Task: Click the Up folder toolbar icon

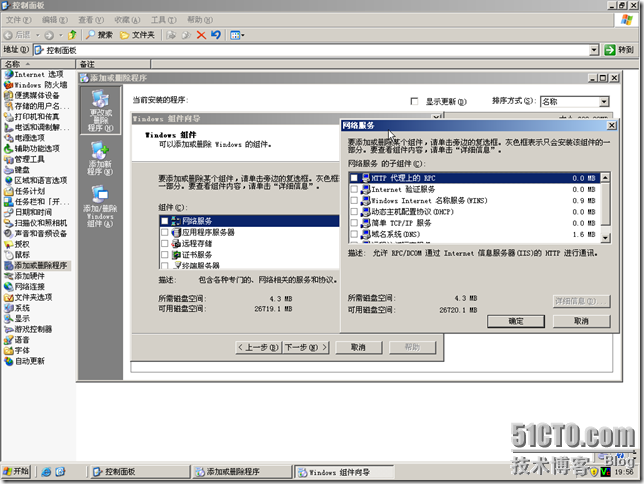Action: click(x=72, y=35)
